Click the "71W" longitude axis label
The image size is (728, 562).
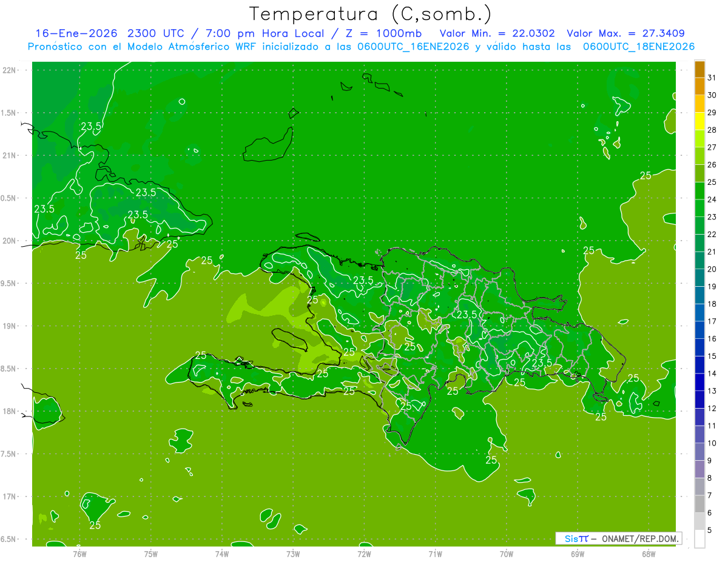coord(435,554)
